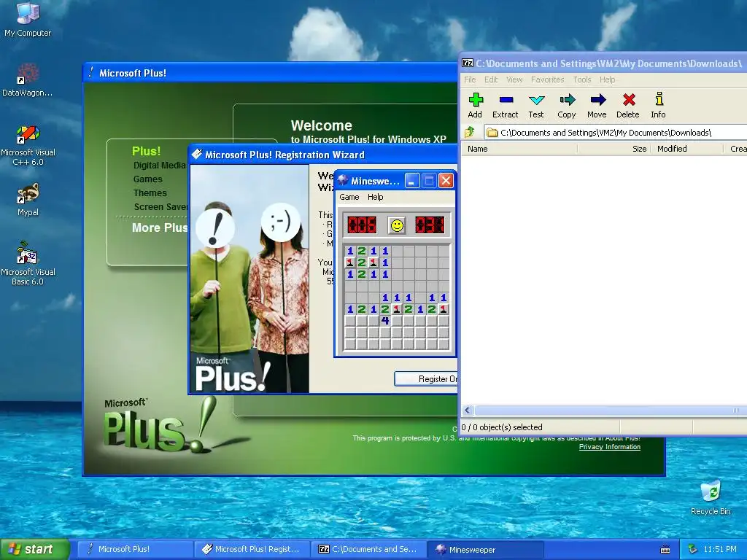This screenshot has width=747, height=560.
Task: Select the Mypal desktop icon
Action: point(28,200)
